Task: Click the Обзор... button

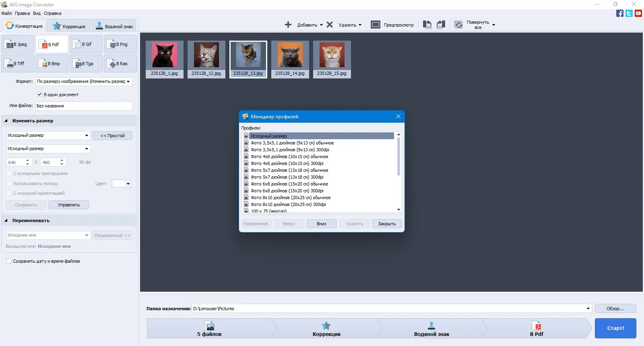Action: click(x=615, y=309)
